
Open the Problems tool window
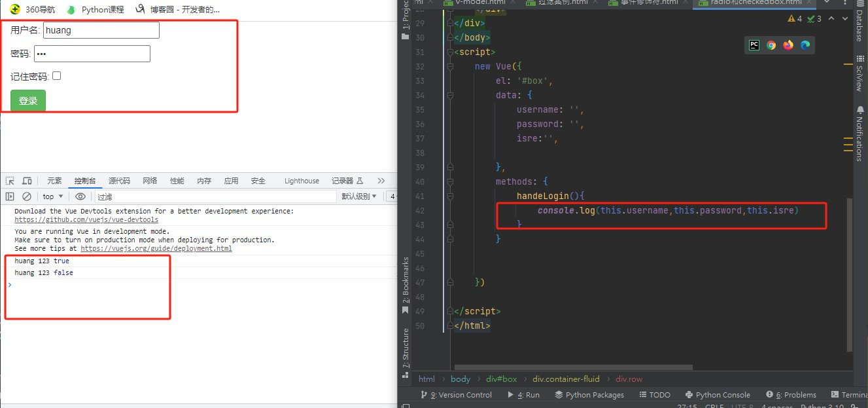click(x=790, y=395)
